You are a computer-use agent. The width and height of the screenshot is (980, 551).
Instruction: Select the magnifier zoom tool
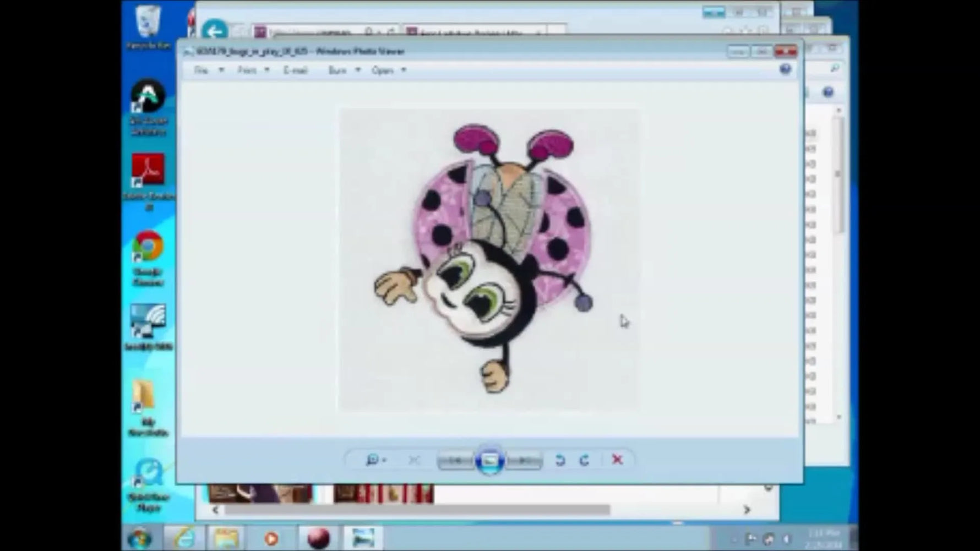click(x=373, y=460)
